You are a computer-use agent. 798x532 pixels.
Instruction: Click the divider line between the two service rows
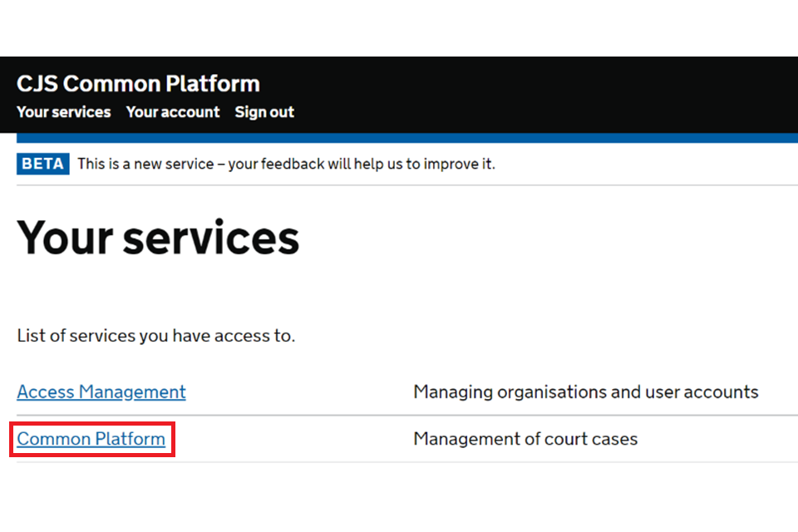click(399, 415)
